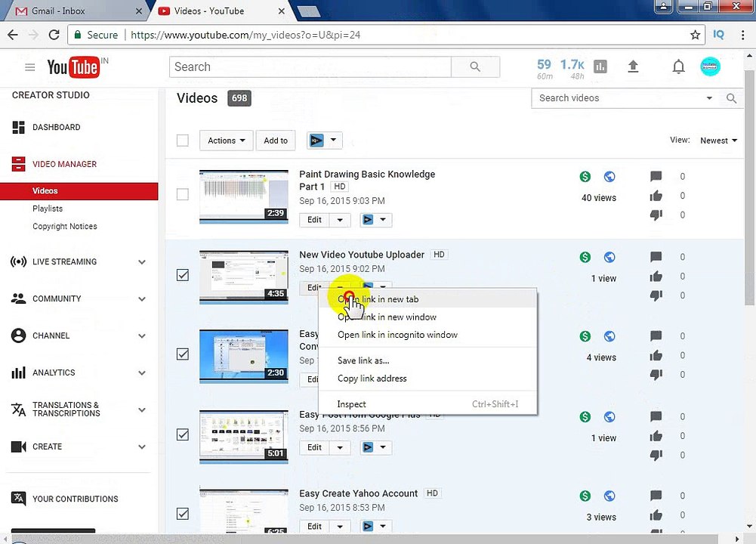Open the channel avatar menu

(710, 66)
